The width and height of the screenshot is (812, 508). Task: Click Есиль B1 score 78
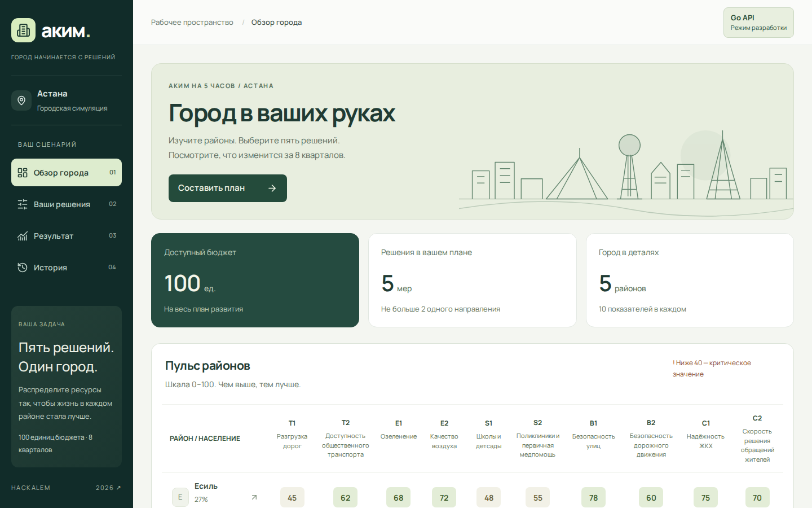click(594, 497)
